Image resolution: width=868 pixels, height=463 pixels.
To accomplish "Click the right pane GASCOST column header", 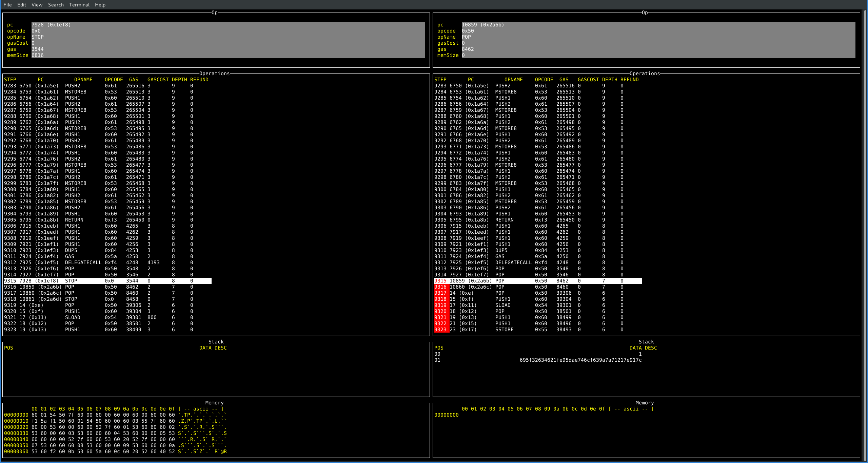I will (x=588, y=80).
